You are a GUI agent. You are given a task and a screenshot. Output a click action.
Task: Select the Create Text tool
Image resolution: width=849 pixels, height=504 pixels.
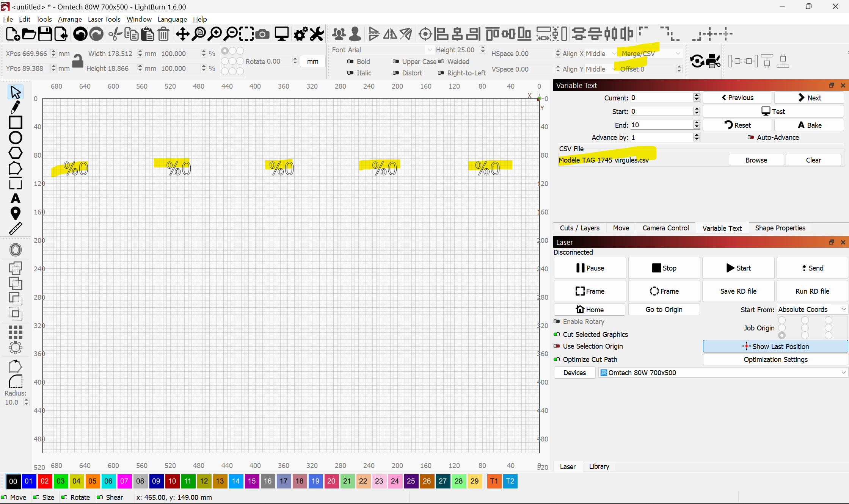coord(15,198)
